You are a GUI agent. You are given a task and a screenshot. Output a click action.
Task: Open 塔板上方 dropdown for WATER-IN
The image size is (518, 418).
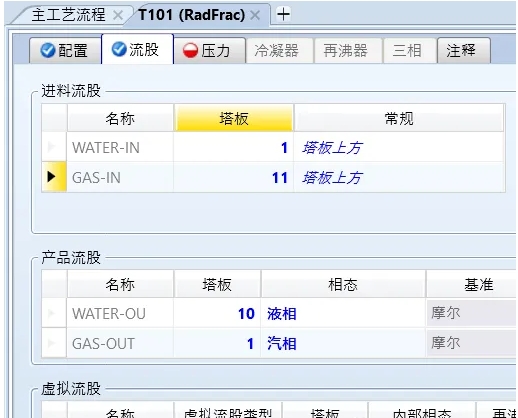[399, 147]
